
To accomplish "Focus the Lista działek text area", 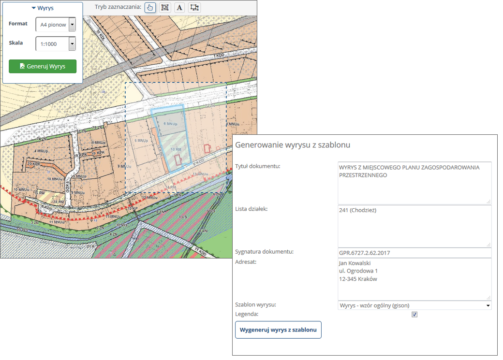I will click(415, 226).
